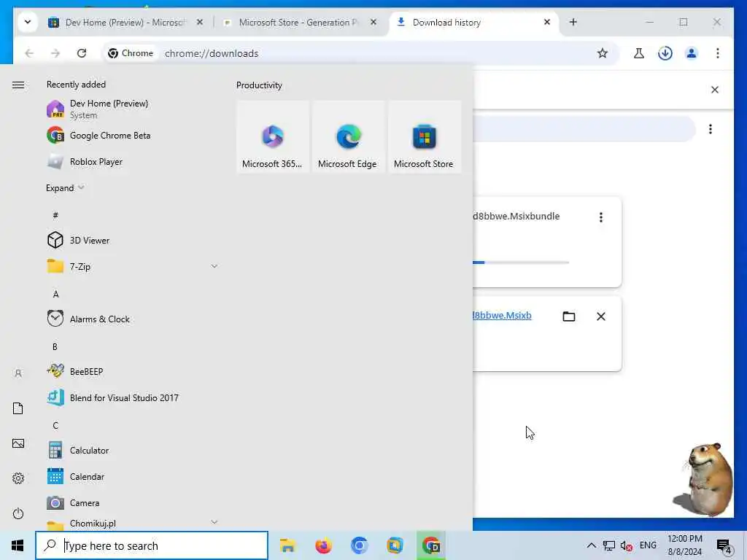The height and width of the screenshot is (560, 747).
Task: Go forward in Chrome
Action: click(55, 52)
